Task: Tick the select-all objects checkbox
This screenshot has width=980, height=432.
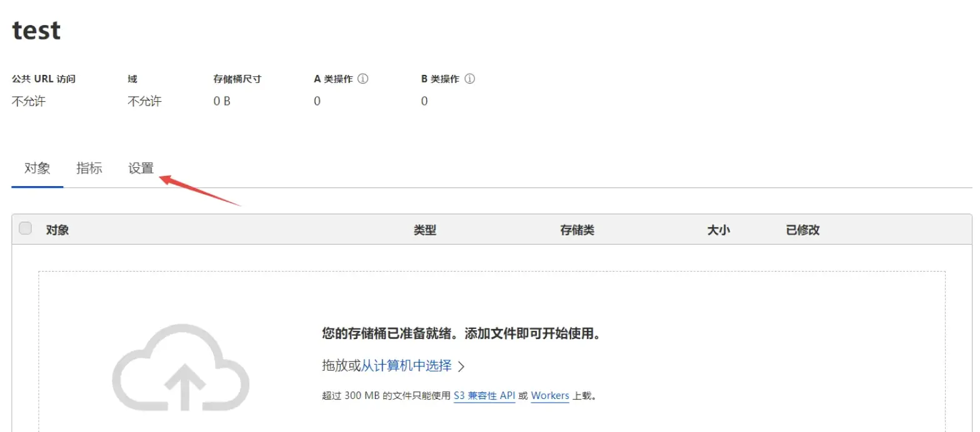Action: pyautogui.click(x=25, y=228)
